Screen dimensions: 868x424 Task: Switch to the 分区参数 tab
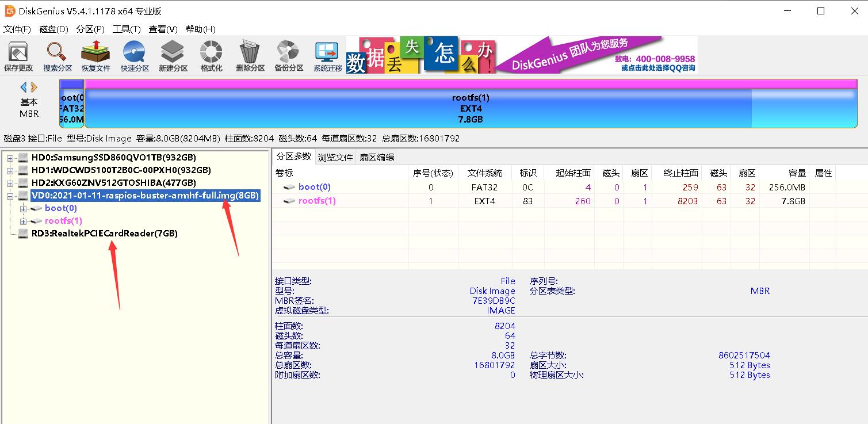coord(293,156)
